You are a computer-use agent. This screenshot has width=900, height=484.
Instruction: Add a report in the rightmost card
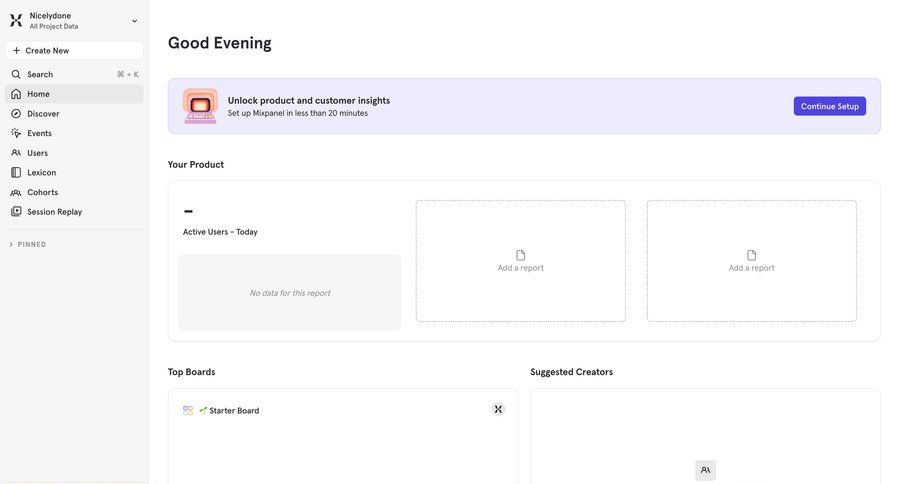751,261
